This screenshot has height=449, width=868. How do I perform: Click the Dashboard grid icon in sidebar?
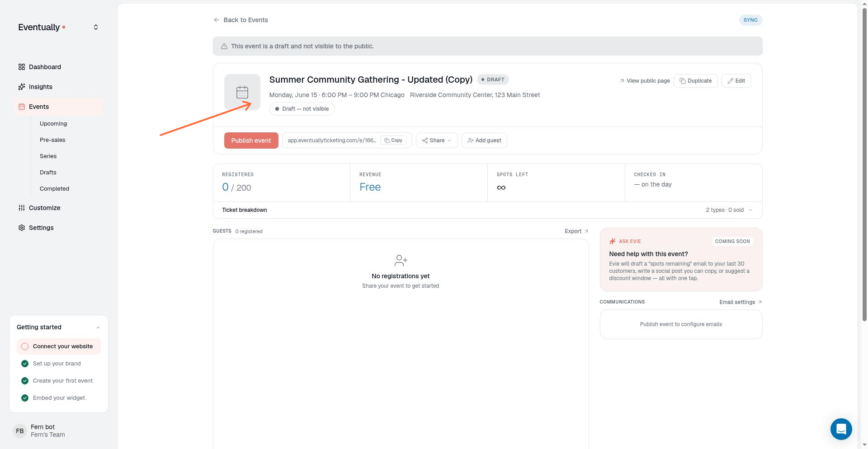pyautogui.click(x=22, y=67)
